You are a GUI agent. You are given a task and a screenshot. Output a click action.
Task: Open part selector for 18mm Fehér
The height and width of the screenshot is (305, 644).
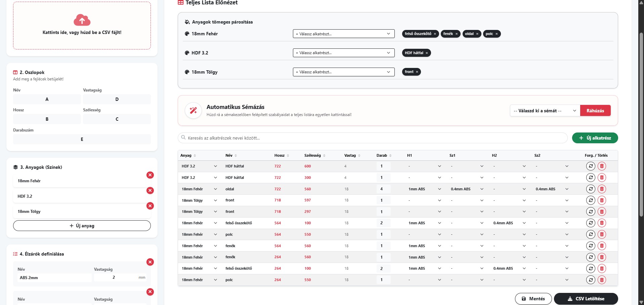tap(344, 34)
